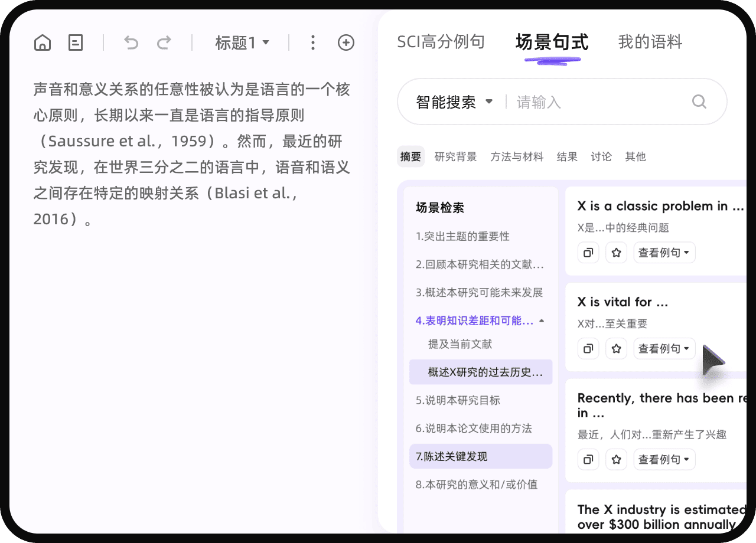Collapse the 4.表明知识差距和可能 section
This screenshot has width=756, height=543.
[542, 321]
